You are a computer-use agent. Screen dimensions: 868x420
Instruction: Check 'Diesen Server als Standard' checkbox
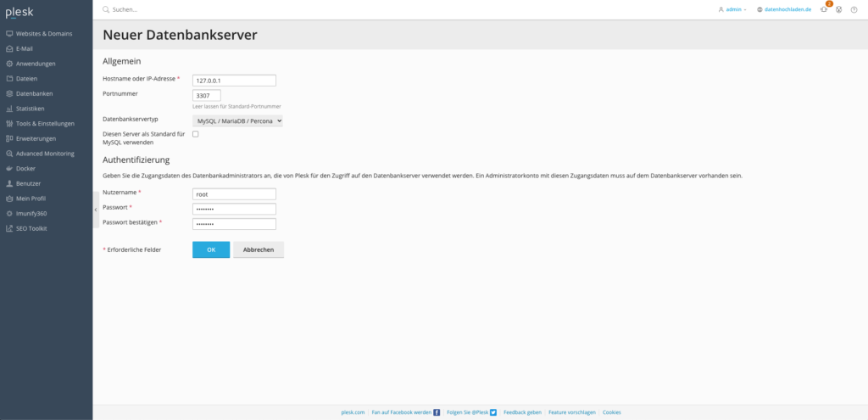[196, 134]
